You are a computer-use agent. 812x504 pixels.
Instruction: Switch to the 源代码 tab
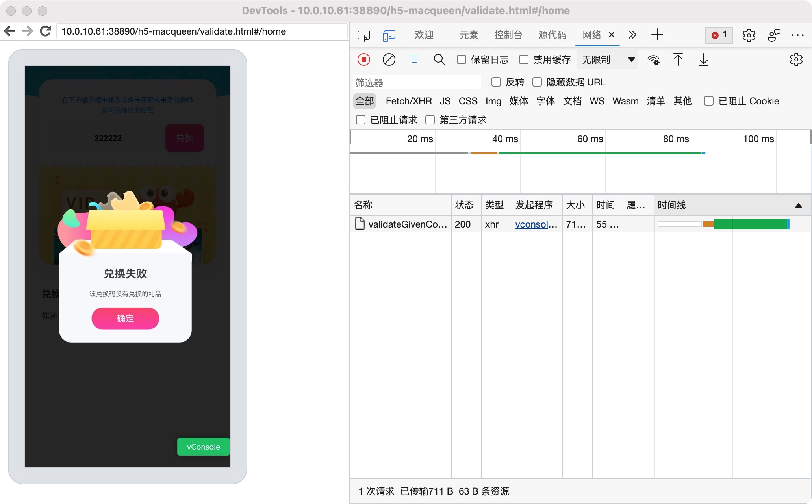click(x=552, y=35)
